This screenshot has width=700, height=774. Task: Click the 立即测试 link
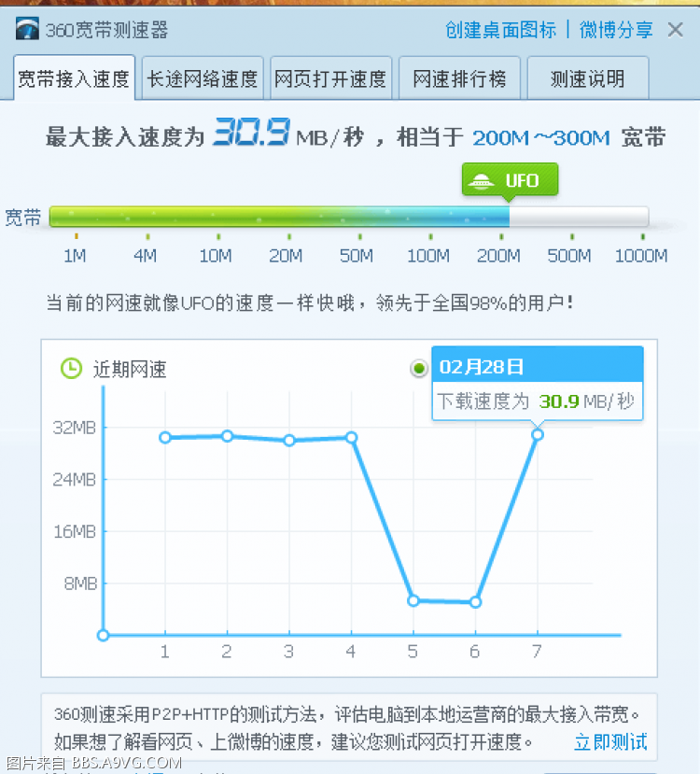pos(610,742)
